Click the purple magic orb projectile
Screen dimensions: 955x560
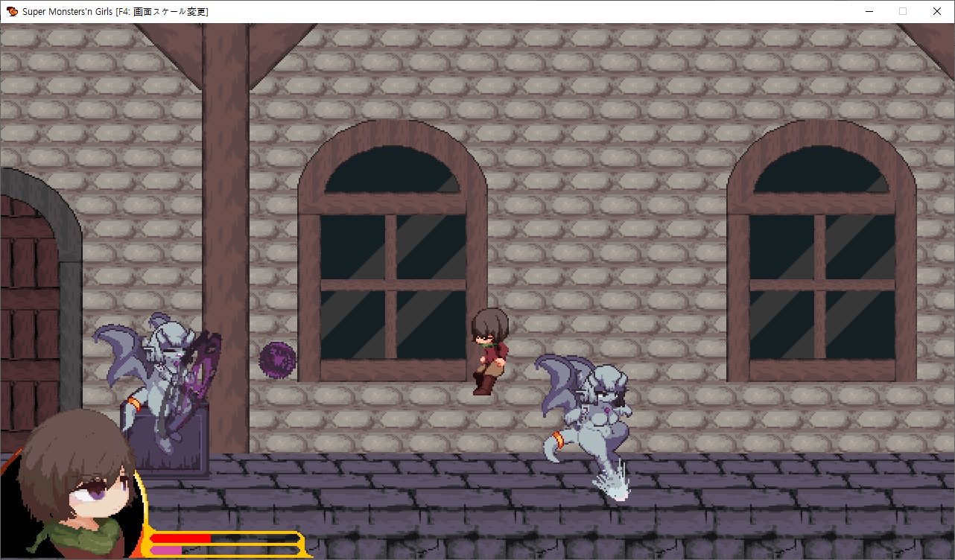pyautogui.click(x=278, y=360)
